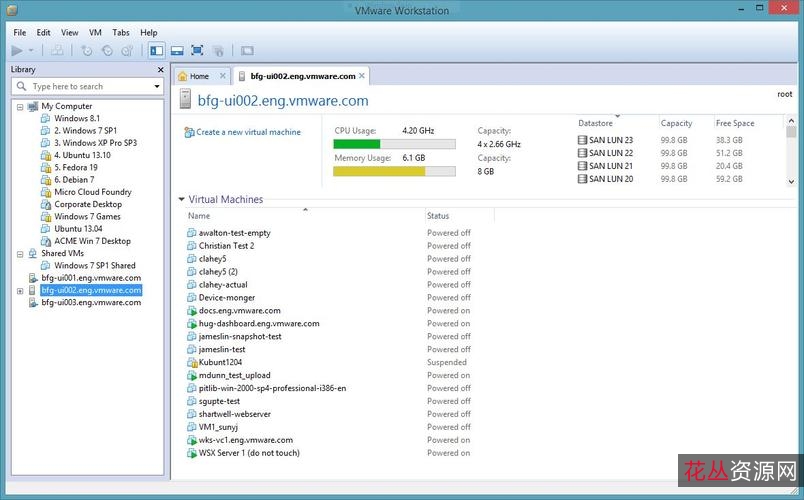Screen dimensions: 804x500
Task: Sort datastores by Datastore column header
Action: [x=595, y=123]
